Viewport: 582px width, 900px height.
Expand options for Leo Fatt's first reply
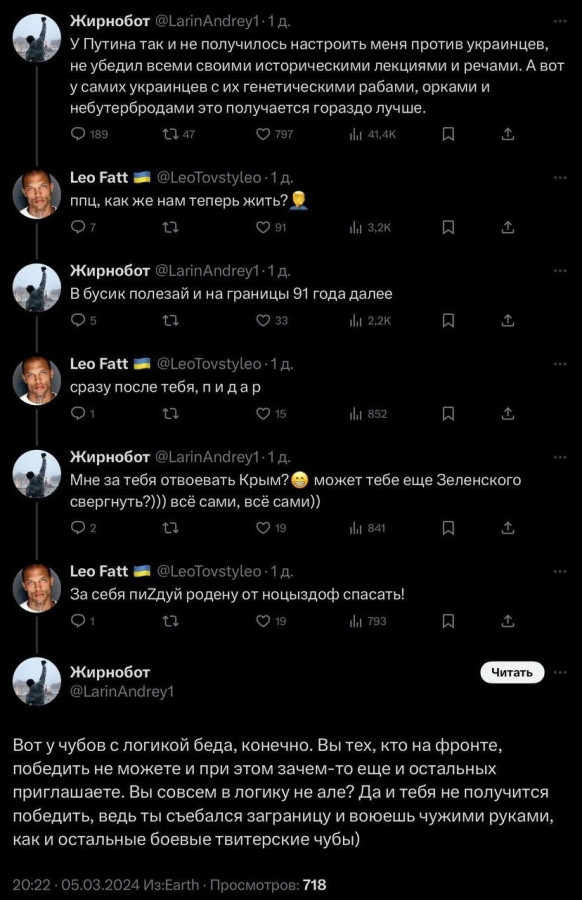[x=560, y=178]
